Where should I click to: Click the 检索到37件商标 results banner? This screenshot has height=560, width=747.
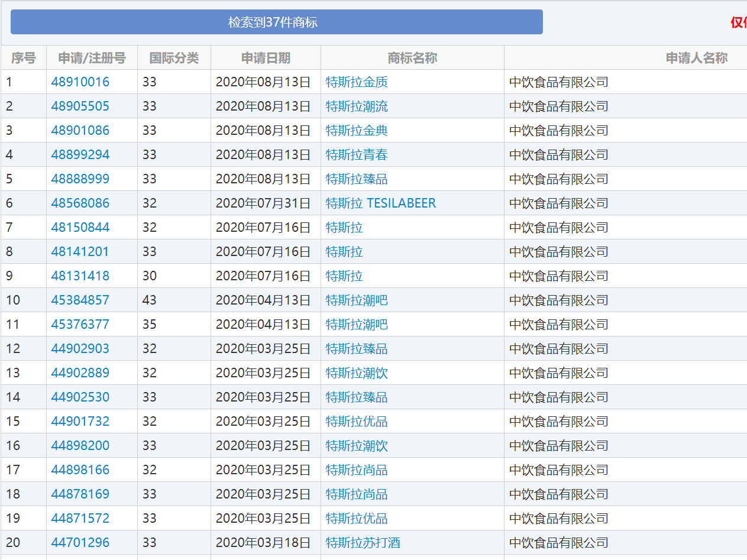point(276,22)
